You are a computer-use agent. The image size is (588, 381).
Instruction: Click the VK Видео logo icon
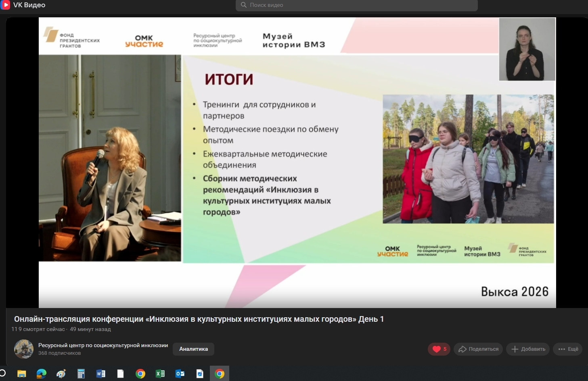5,5
